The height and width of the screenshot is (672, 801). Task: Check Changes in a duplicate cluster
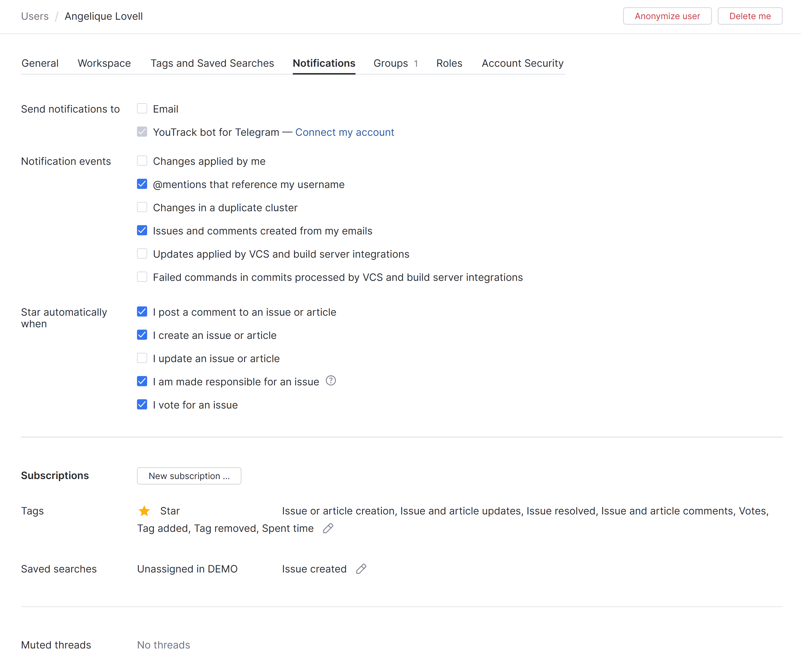tap(142, 207)
